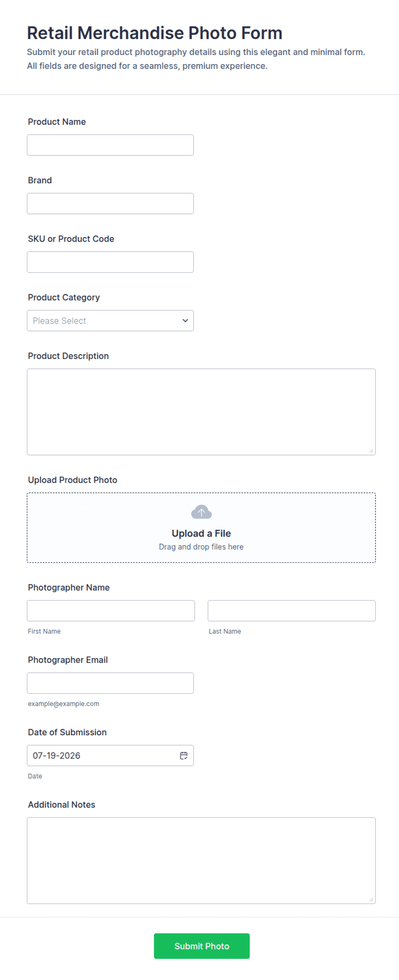
Task: Click inside the Additional Notes textarea
Action: click(201, 860)
